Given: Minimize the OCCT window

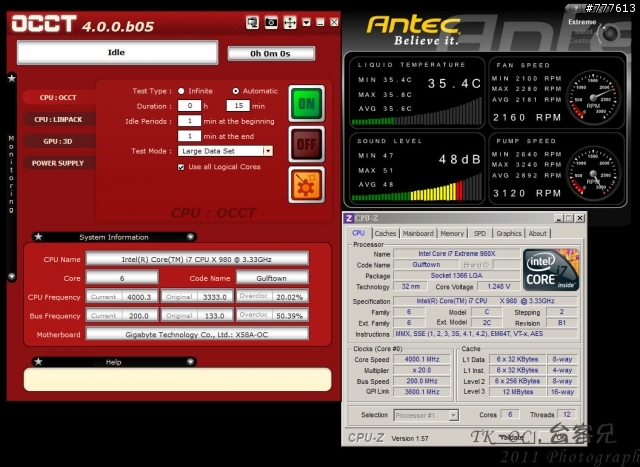Looking at the screenshot, I should pos(320,22).
